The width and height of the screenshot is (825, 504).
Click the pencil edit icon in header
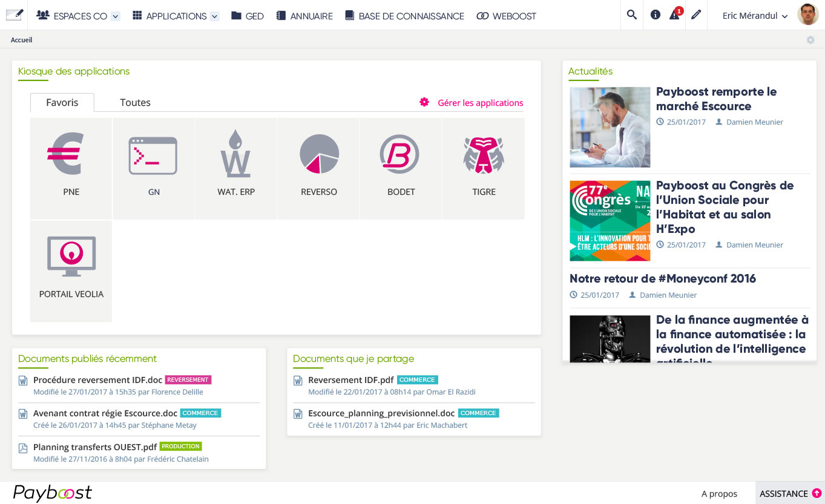pyautogui.click(x=696, y=15)
